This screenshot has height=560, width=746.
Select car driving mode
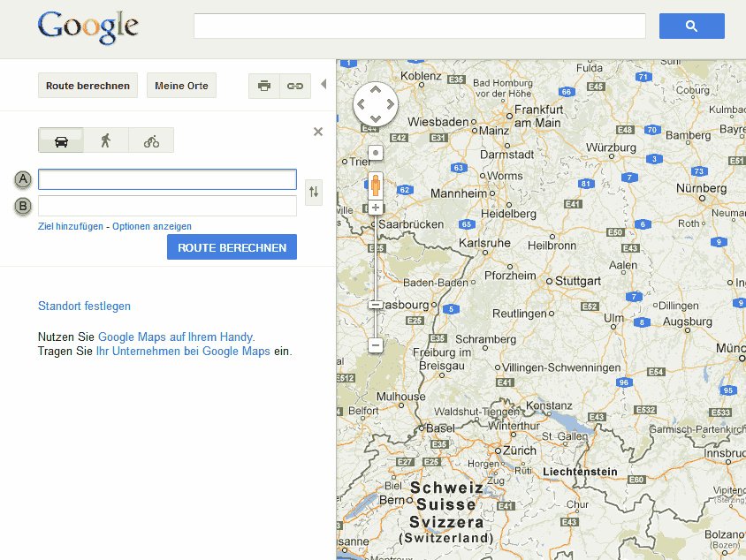tap(61, 140)
